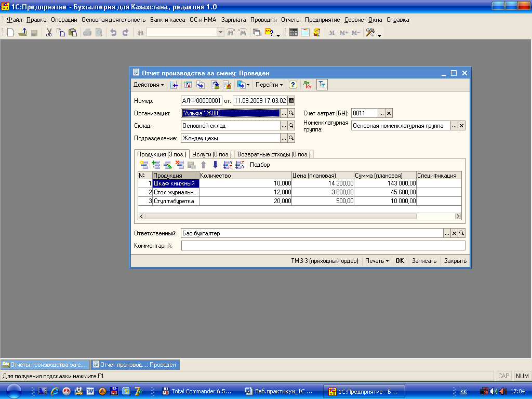Open the calculator icon in main toolbar
The height and width of the screenshot is (399, 532).
[x=294, y=33]
